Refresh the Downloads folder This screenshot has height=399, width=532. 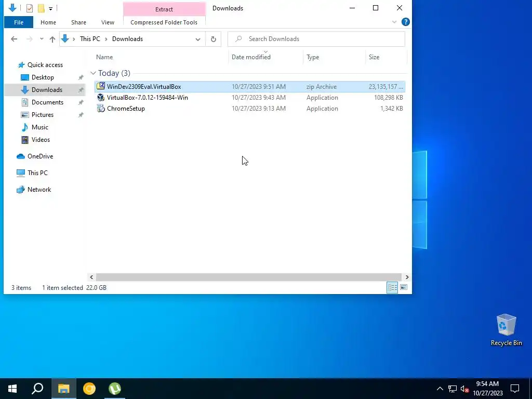coord(214,39)
